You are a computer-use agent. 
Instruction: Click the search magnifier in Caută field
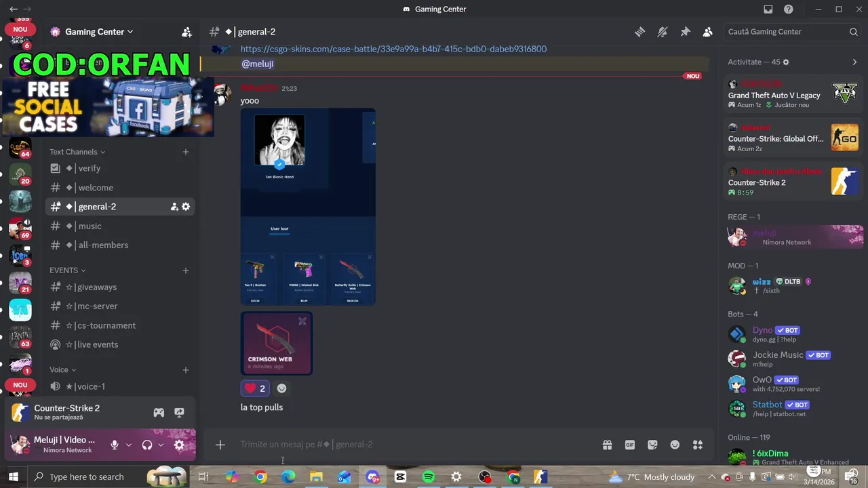[x=853, y=32]
